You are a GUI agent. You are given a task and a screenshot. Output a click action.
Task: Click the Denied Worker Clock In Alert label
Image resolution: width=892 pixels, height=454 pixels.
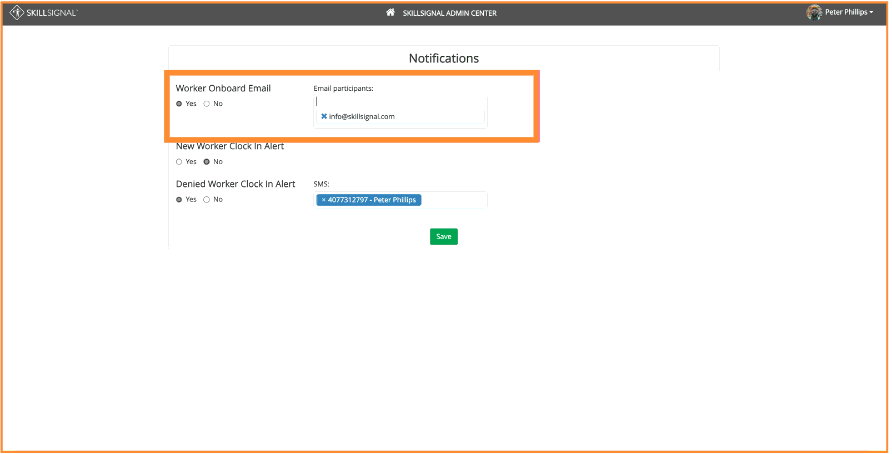[236, 184]
